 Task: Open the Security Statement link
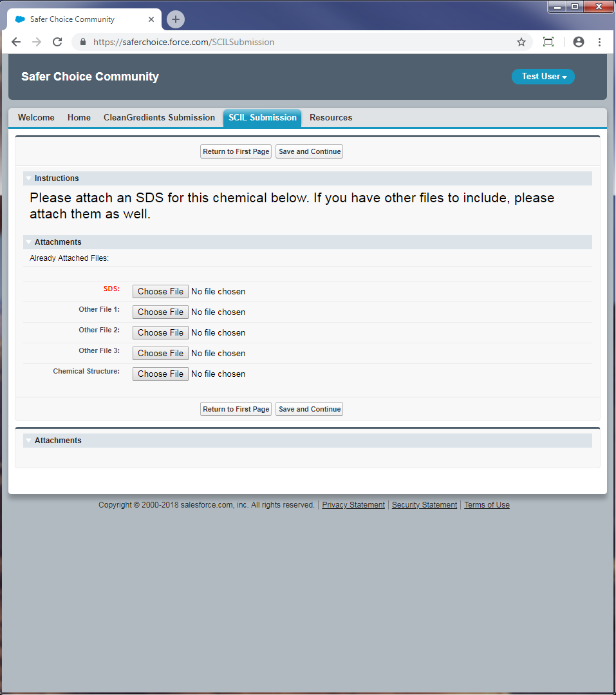(x=424, y=505)
